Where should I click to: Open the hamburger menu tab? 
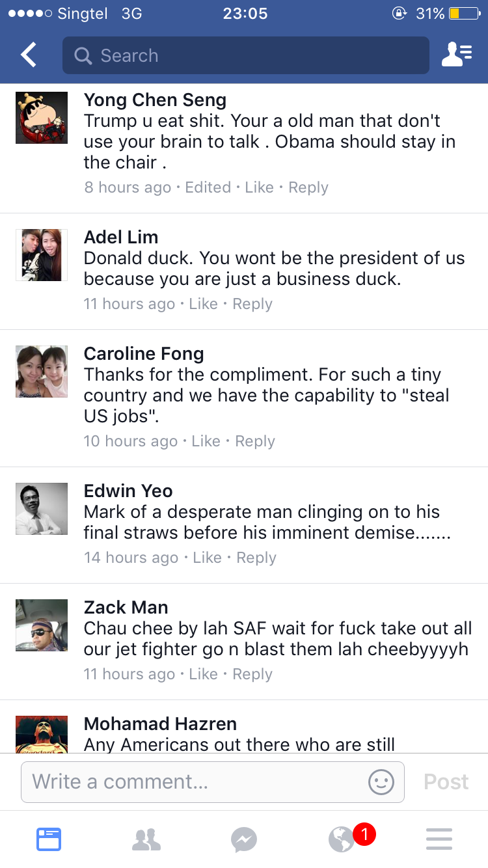coord(439,839)
